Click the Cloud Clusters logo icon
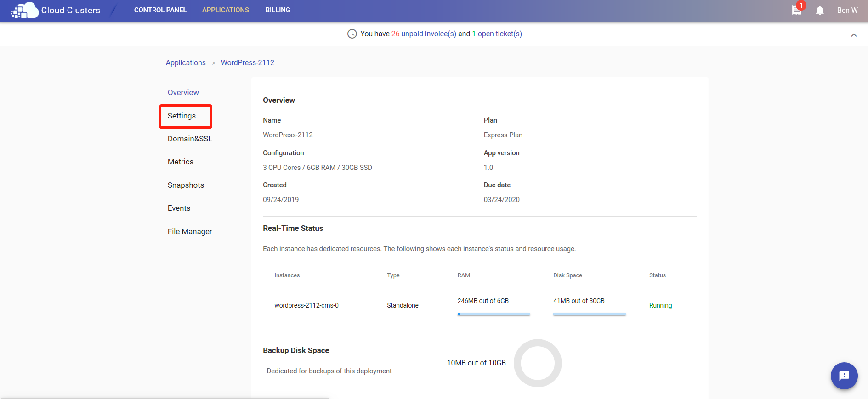Screen dimensions: 868x399 (24, 10)
